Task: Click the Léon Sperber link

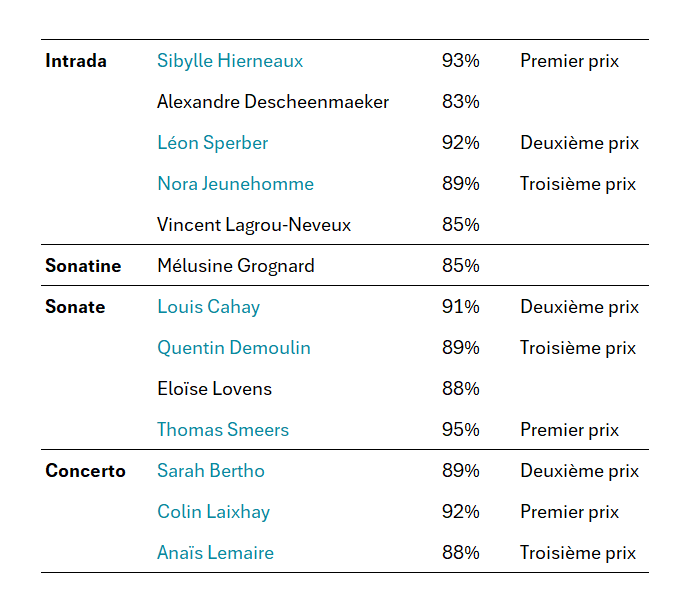Action: click(x=212, y=143)
